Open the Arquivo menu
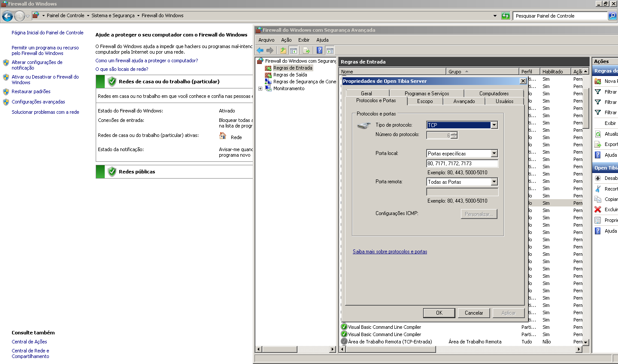 (266, 40)
